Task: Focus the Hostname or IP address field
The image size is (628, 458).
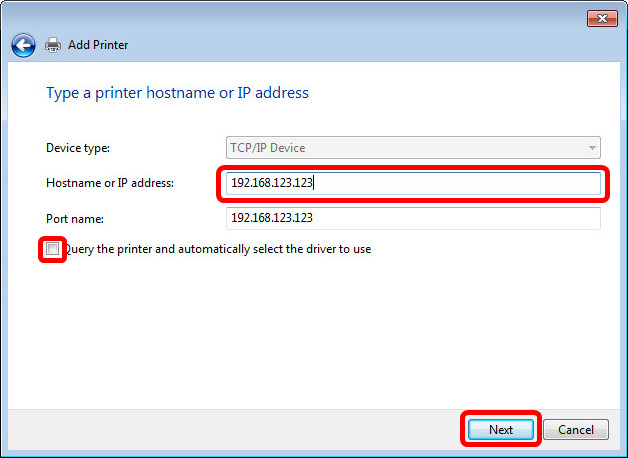Action: click(412, 183)
